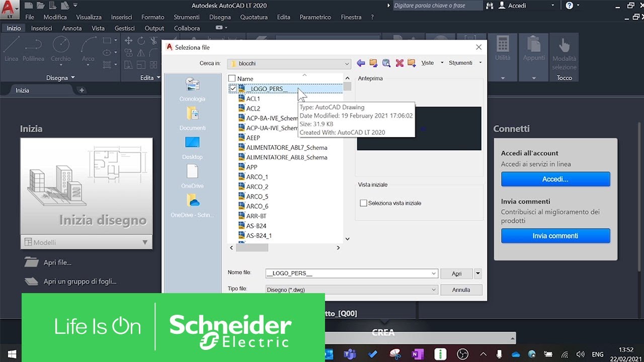The width and height of the screenshot is (644, 362).
Task: Open Desktop in the places sidebar
Action: point(192,148)
